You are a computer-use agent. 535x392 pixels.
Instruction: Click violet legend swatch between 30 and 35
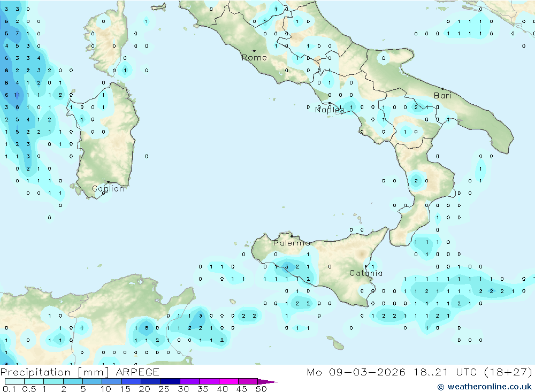(x=189, y=381)
